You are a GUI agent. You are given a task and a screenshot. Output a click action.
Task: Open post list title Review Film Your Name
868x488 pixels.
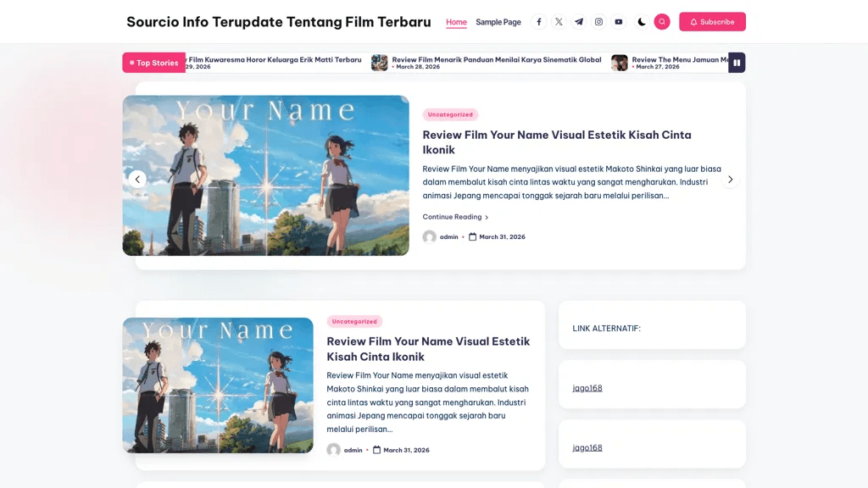(428, 349)
